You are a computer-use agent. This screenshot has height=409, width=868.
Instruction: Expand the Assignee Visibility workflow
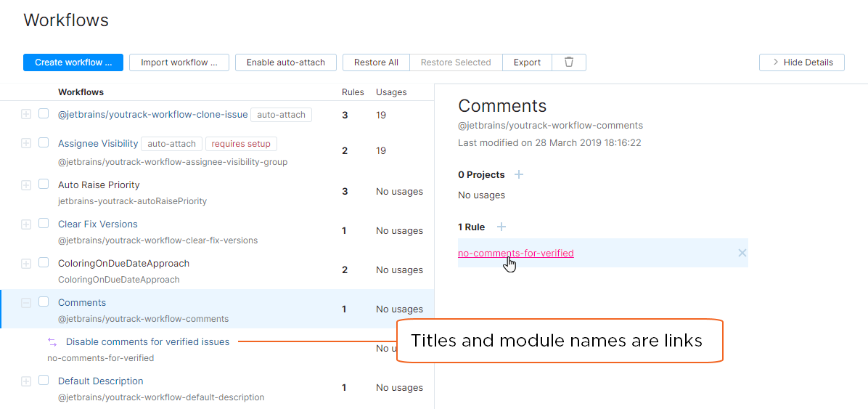point(26,144)
